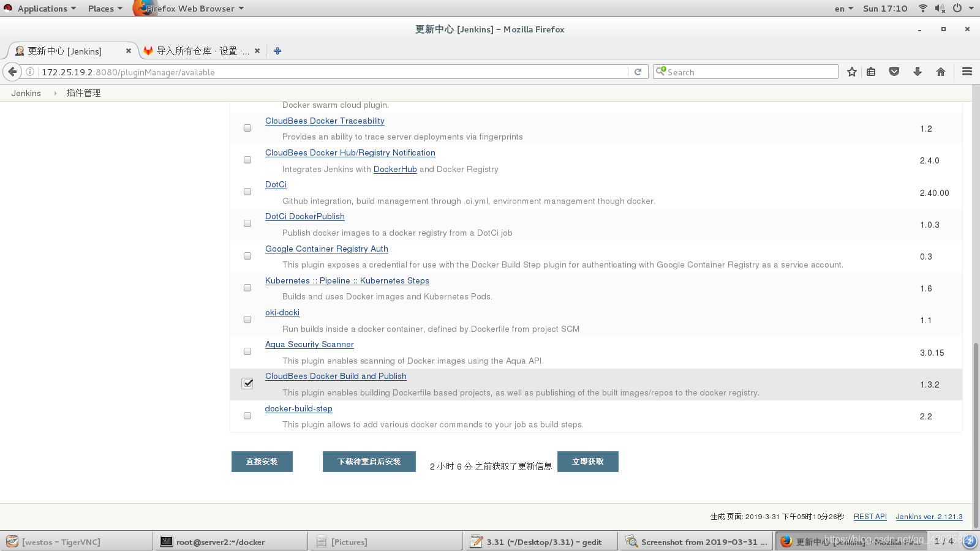Viewport: 980px width, 551px height.
Task: Click the Firefox icon in top panel
Action: (x=145, y=8)
